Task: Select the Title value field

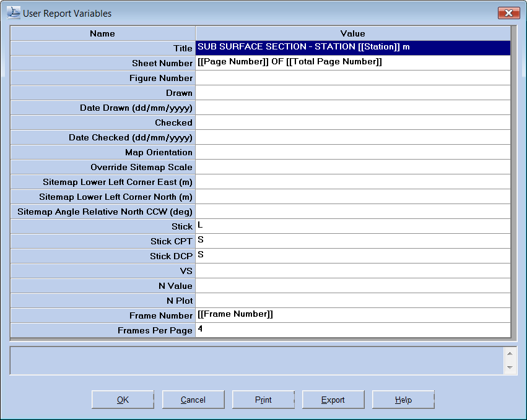Action: point(353,48)
